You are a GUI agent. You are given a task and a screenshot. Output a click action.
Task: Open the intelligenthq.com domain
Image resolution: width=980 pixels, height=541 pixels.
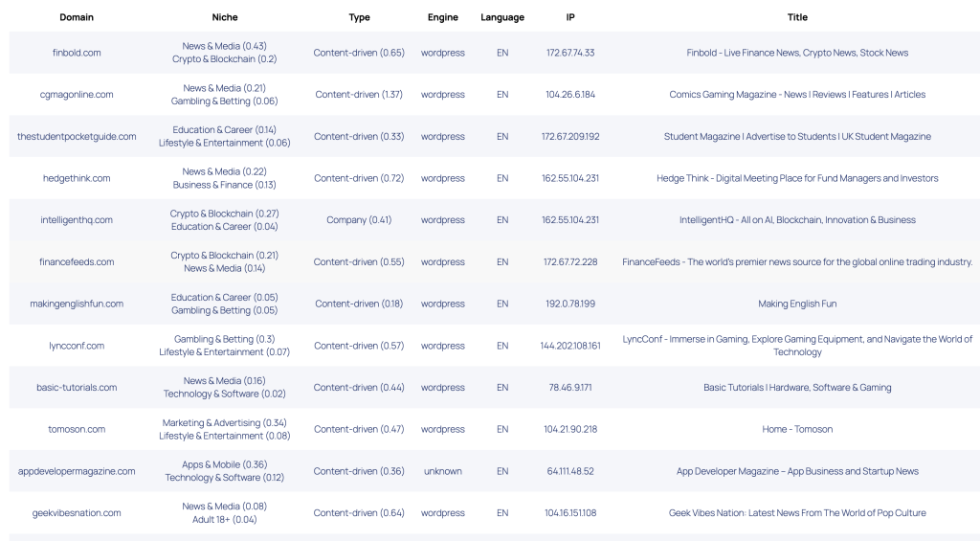[x=77, y=220]
